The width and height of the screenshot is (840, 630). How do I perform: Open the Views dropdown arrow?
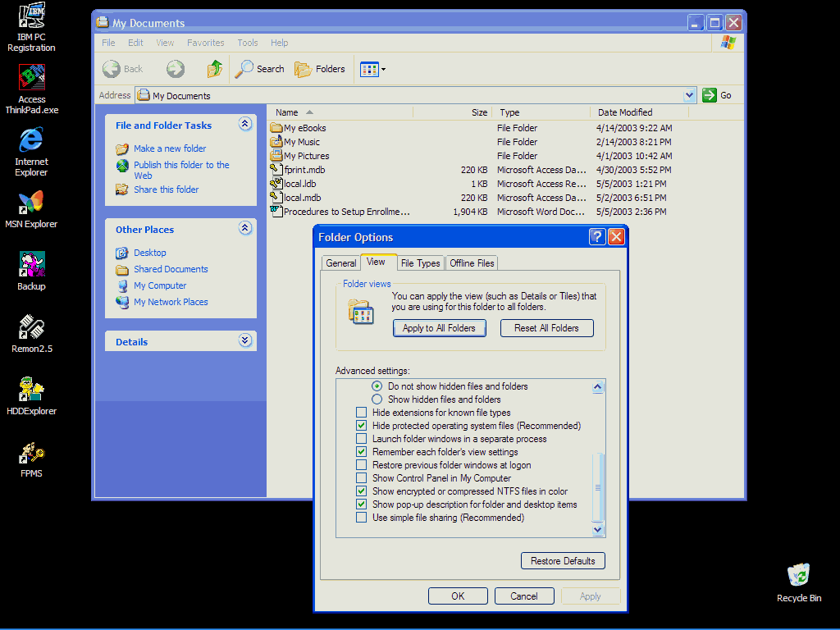coord(383,69)
